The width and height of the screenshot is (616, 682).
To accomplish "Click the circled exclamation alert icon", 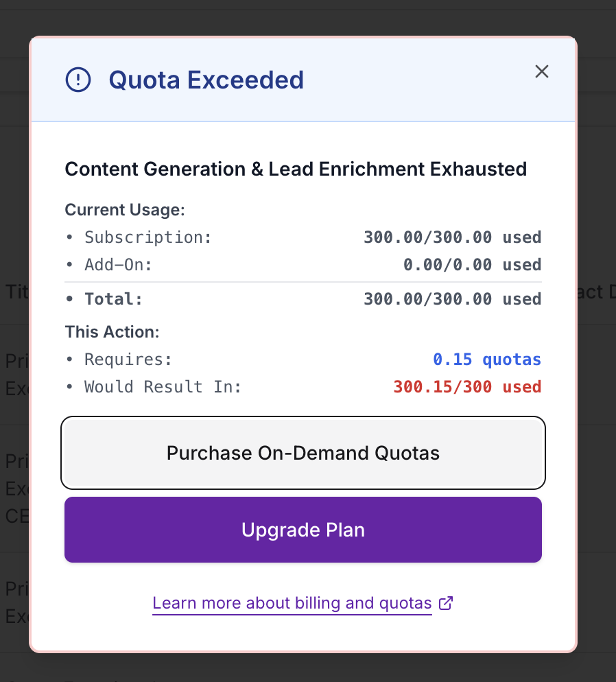I will point(78,80).
